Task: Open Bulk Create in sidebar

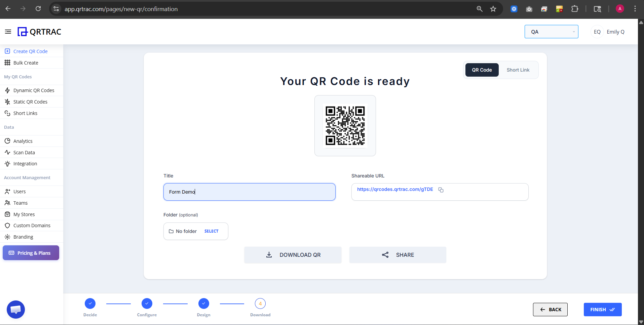Action: [x=26, y=63]
